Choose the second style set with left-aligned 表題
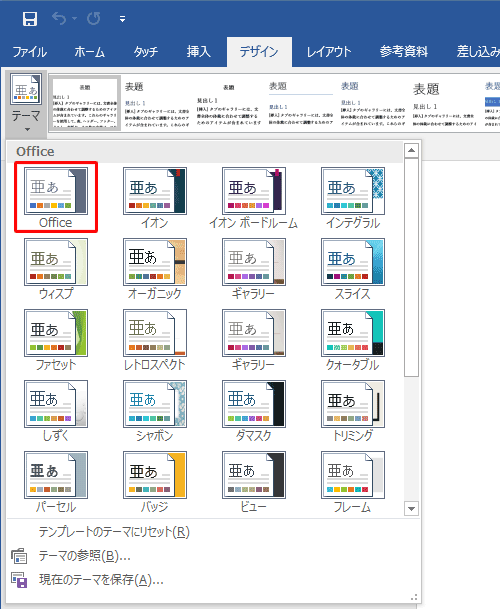The width and height of the screenshot is (500, 609). pyautogui.click(x=157, y=103)
